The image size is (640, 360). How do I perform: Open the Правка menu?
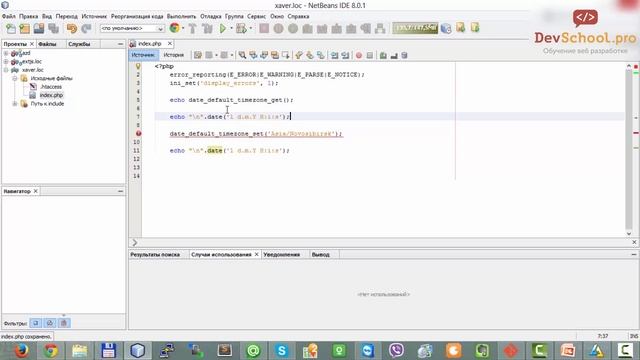click(28, 16)
